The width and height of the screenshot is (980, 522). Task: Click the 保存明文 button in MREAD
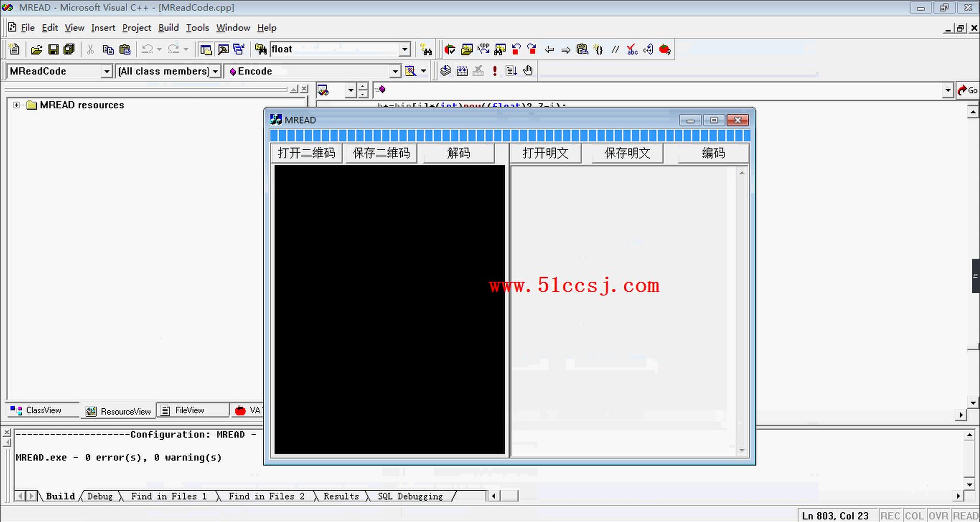[627, 153]
